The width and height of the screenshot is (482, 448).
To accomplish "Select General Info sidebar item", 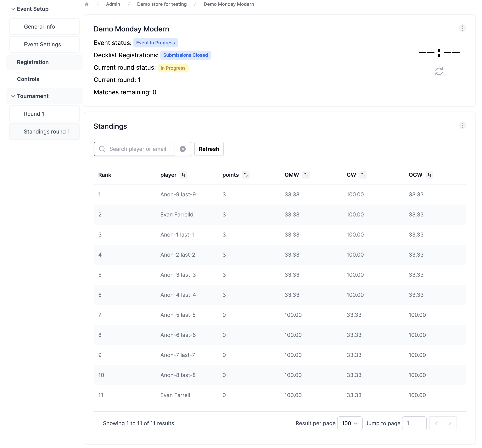I will (39, 27).
